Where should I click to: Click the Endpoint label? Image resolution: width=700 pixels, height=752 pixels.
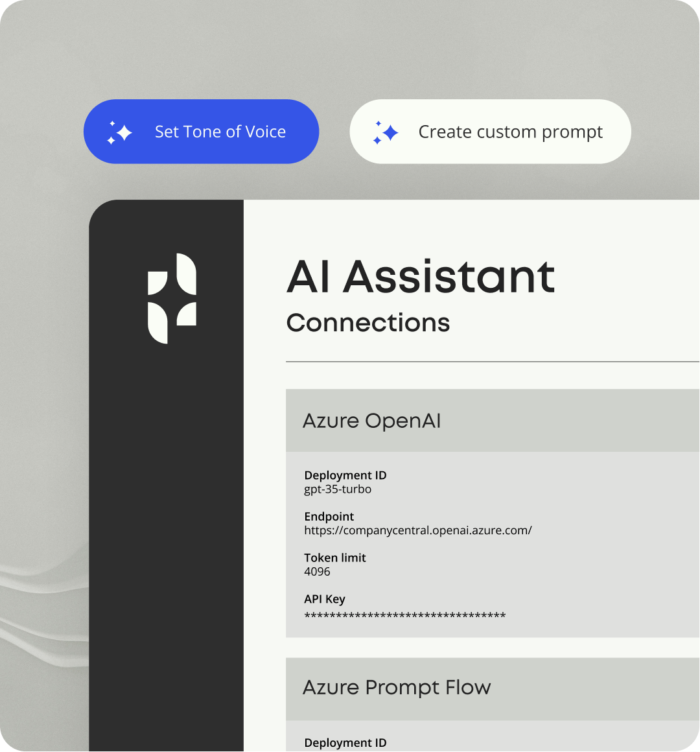329,517
